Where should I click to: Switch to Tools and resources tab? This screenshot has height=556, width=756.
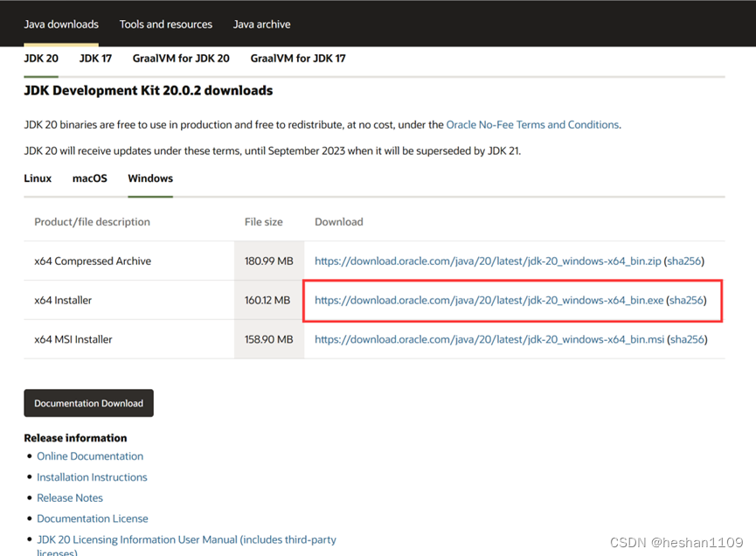166,24
